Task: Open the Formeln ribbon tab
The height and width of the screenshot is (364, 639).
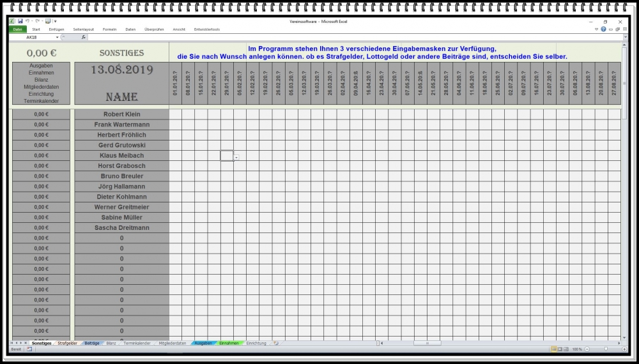Action: [x=109, y=29]
